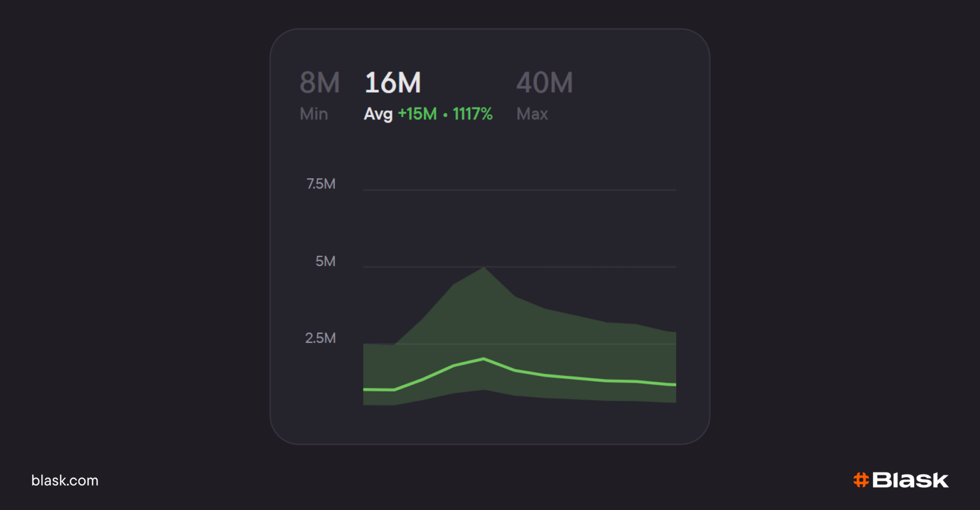The height and width of the screenshot is (510, 980).
Task: Click the 5M axis label
Action: 325,261
